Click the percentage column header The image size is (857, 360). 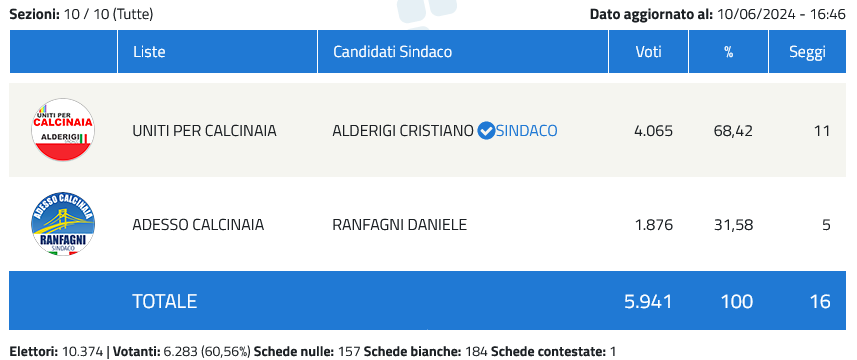point(729,52)
